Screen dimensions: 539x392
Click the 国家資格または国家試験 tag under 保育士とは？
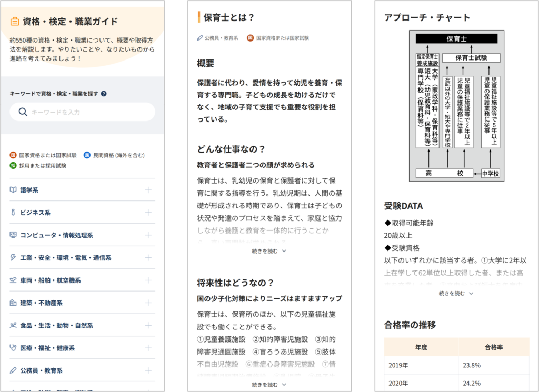click(278, 38)
